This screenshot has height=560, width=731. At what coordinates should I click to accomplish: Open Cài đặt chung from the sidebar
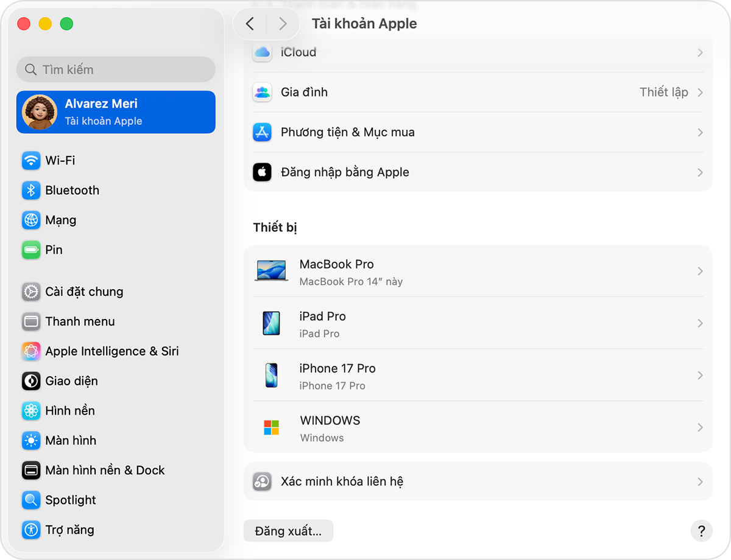pos(80,292)
